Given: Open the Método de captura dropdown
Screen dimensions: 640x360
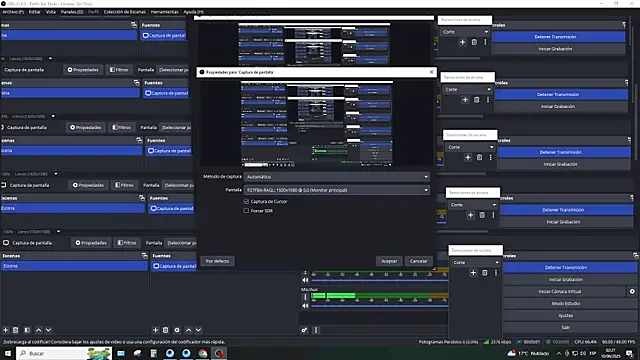Looking at the screenshot, I should pyautogui.click(x=337, y=177).
